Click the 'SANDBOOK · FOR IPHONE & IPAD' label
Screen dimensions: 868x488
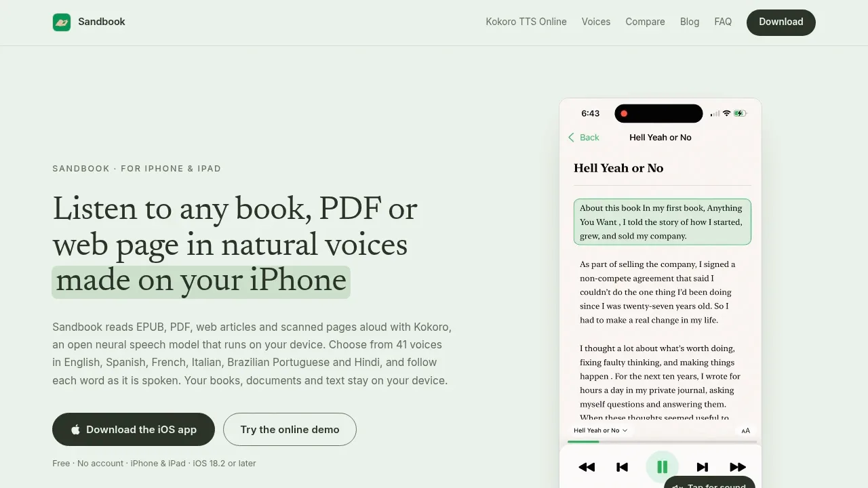(137, 169)
